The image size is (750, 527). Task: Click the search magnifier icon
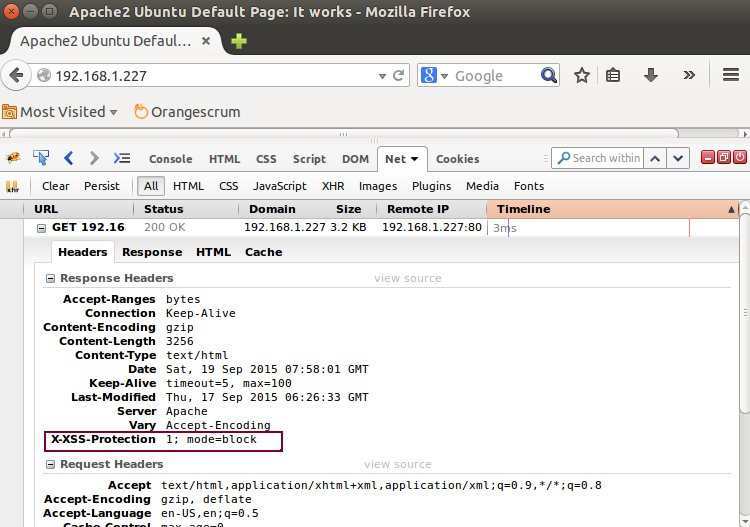pyautogui.click(x=549, y=75)
